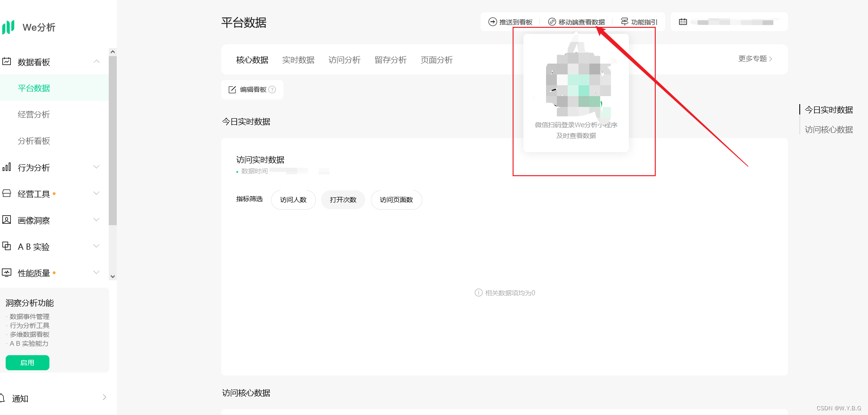Open the 通知 panel arrow
The height and width of the screenshot is (415, 868).
(104, 397)
